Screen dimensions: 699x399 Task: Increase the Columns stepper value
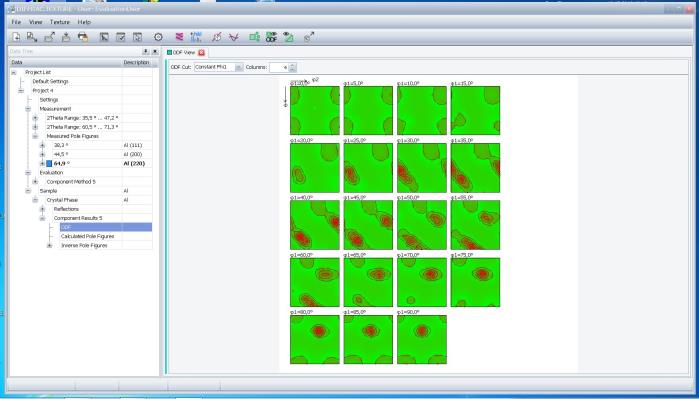click(x=292, y=65)
